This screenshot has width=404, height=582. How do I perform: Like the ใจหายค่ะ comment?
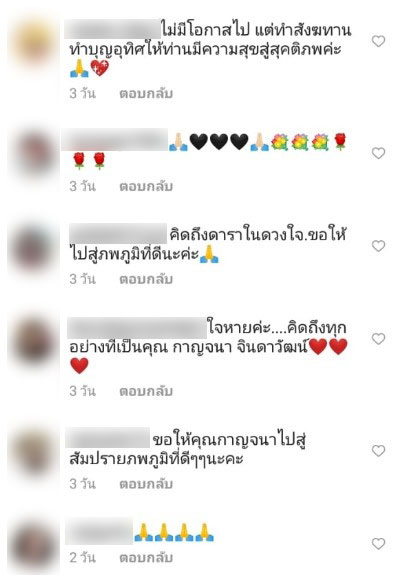pyautogui.click(x=378, y=339)
